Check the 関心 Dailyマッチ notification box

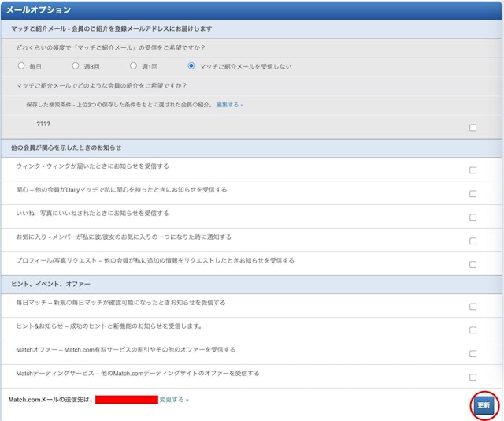tap(472, 193)
